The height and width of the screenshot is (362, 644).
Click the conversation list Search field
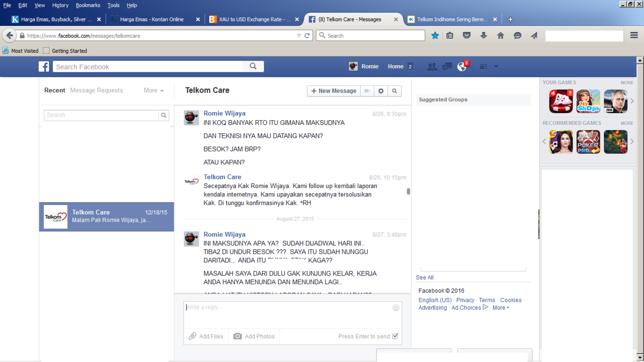102,115
